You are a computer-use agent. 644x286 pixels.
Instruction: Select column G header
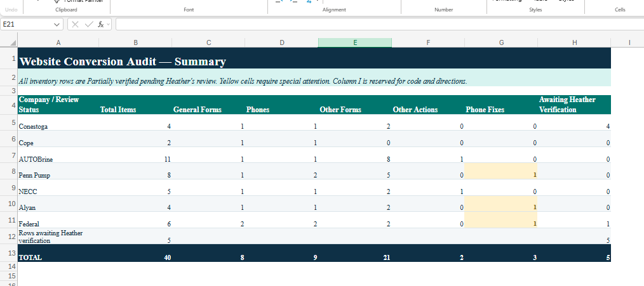coord(501,42)
